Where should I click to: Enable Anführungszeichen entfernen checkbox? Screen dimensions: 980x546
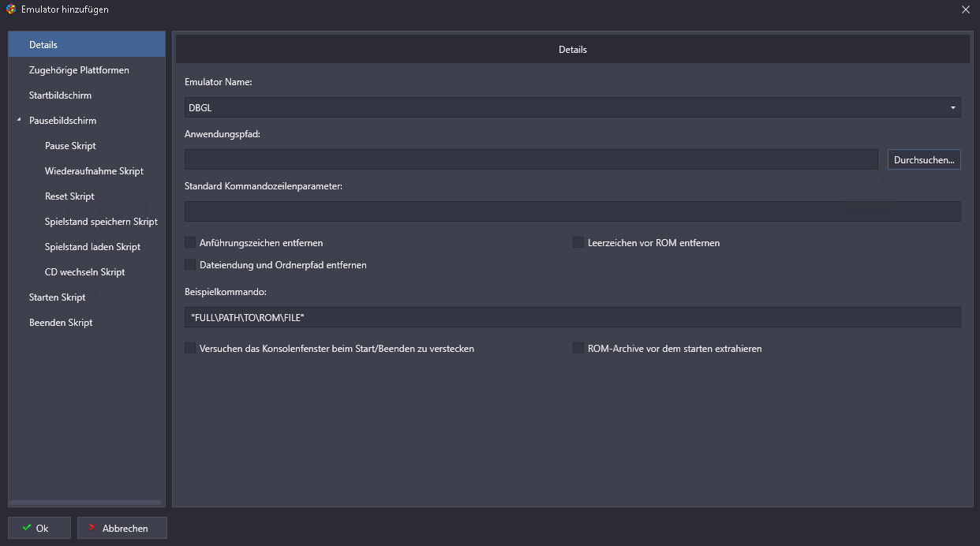tap(190, 242)
